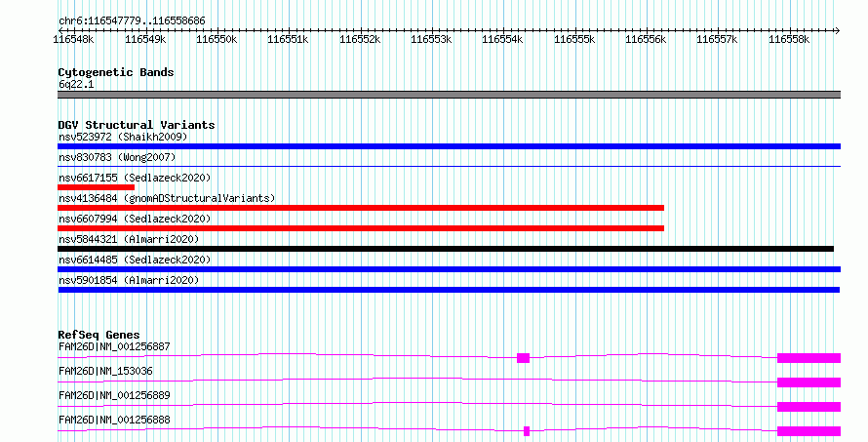This screenshot has width=868, height=442.
Task: Click the ruler's right-pointing arrowhead
Action: click(838, 31)
